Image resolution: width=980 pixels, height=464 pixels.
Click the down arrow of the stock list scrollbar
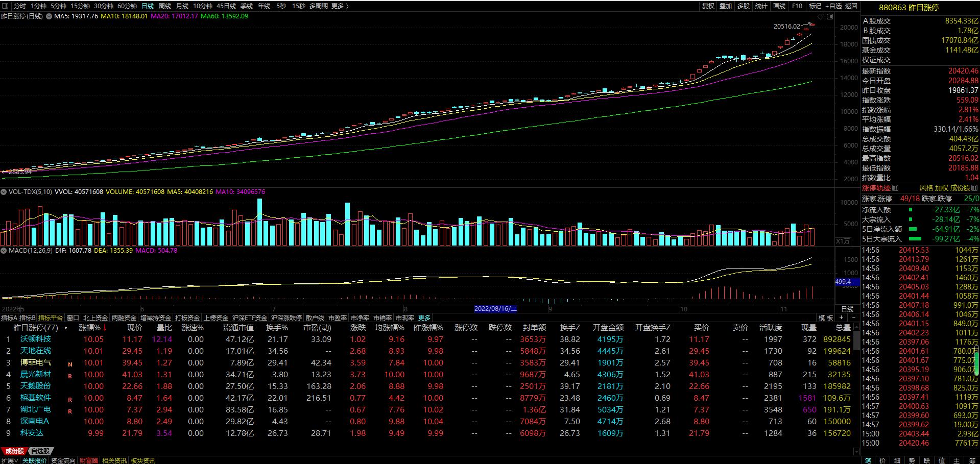click(857, 451)
